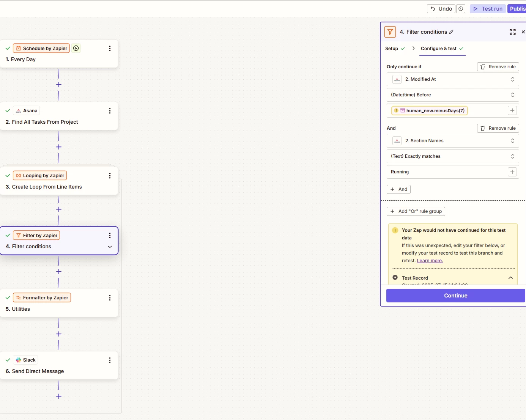
Task: Click the Continue button
Action: tap(456, 296)
